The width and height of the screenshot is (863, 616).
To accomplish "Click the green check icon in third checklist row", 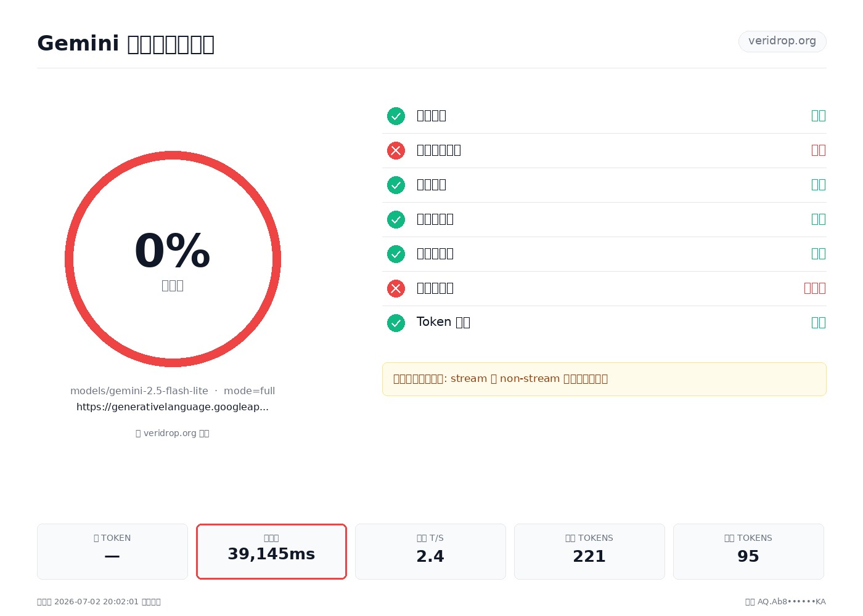I will pos(396,185).
